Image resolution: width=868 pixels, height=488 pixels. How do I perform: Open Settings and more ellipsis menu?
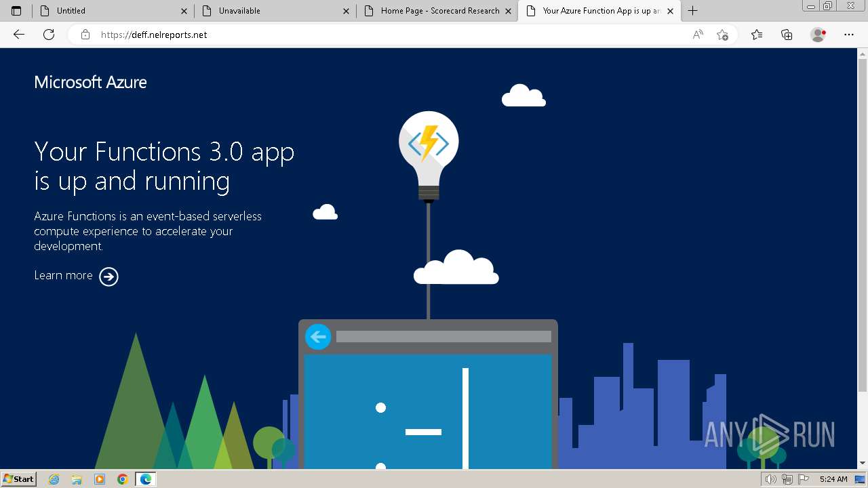(849, 35)
